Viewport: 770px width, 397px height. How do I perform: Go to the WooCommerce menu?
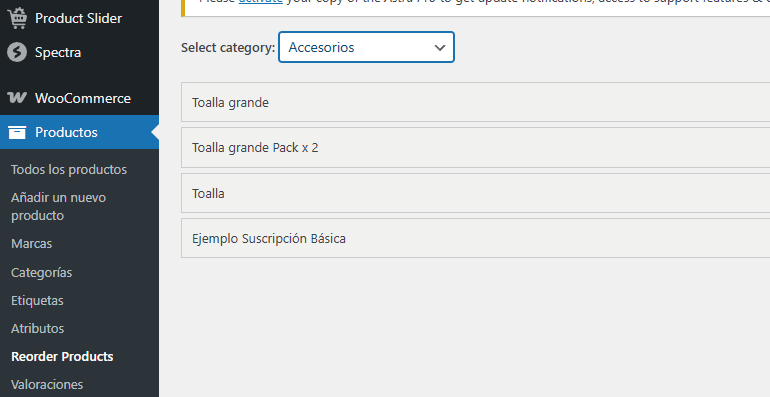pyautogui.click(x=80, y=98)
